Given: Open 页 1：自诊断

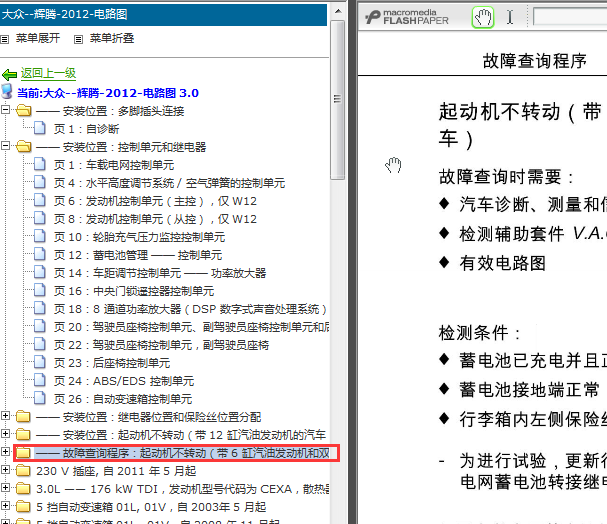Looking at the screenshot, I should (86, 129).
